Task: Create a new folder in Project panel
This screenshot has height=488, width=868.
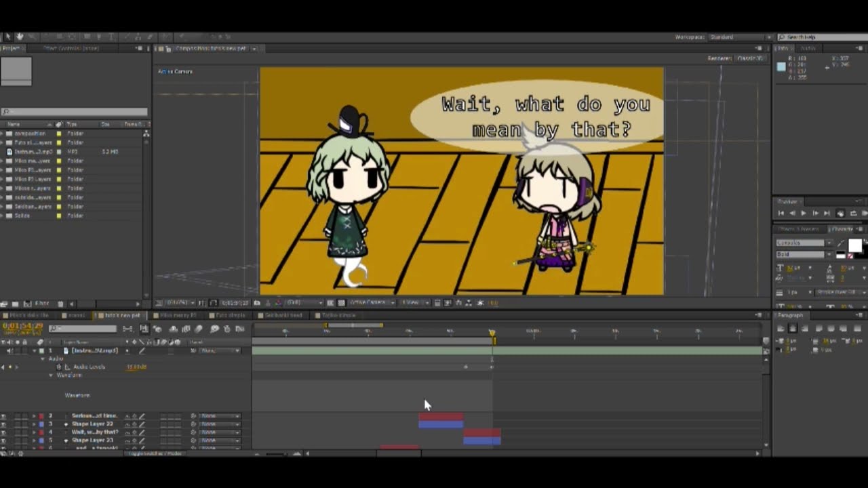Action: 15,304
